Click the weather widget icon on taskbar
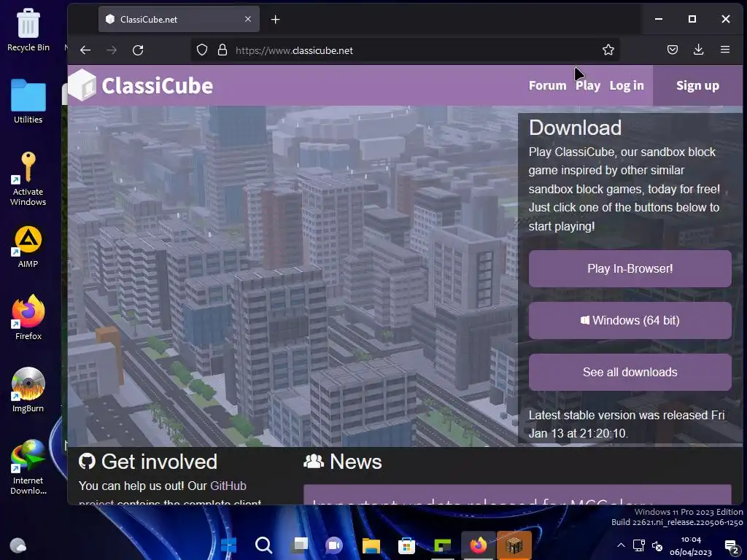 coord(18,545)
